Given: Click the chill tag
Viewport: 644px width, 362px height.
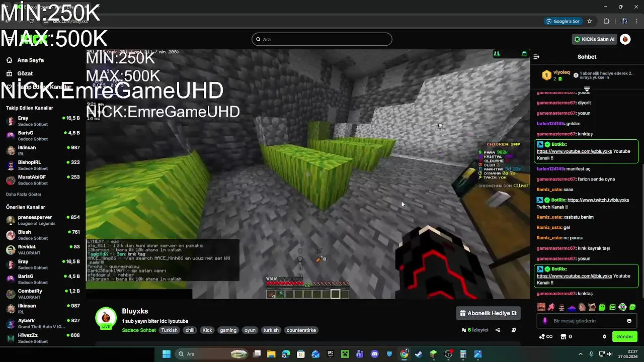Looking at the screenshot, I should (x=190, y=330).
